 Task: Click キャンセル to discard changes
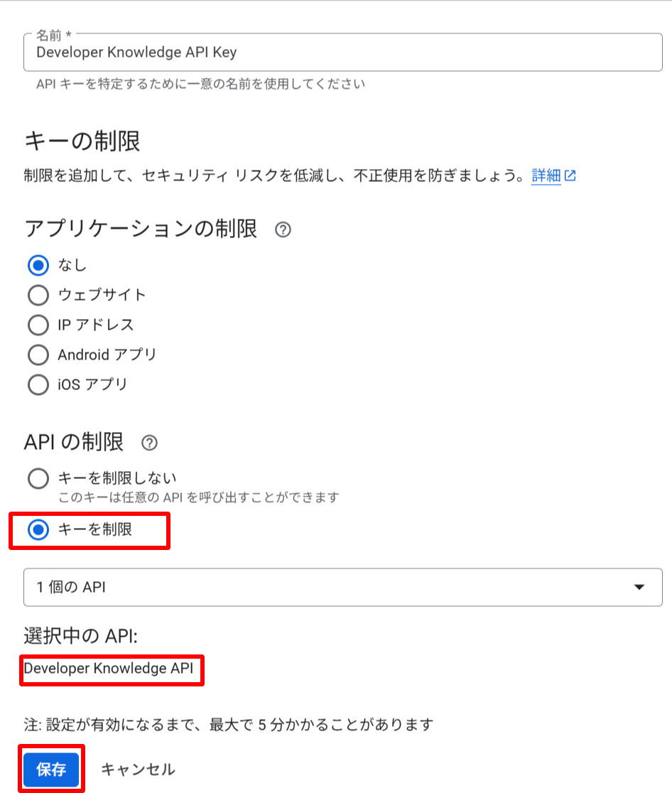[x=137, y=769]
